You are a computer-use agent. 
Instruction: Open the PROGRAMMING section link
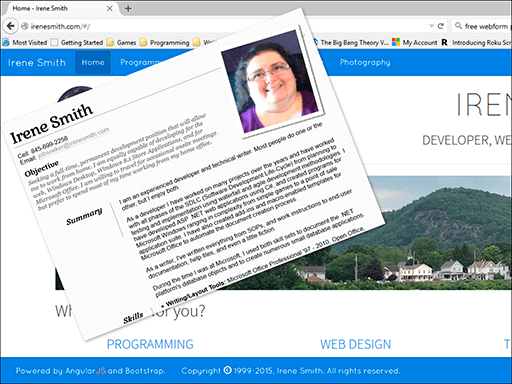pyautogui.click(x=150, y=344)
